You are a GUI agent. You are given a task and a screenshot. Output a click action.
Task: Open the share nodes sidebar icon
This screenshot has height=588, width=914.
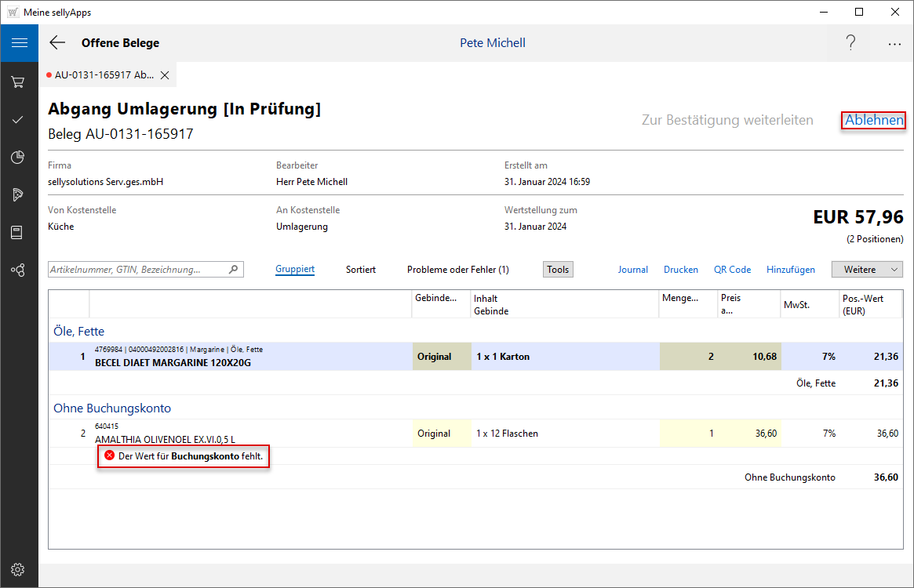tap(18, 270)
